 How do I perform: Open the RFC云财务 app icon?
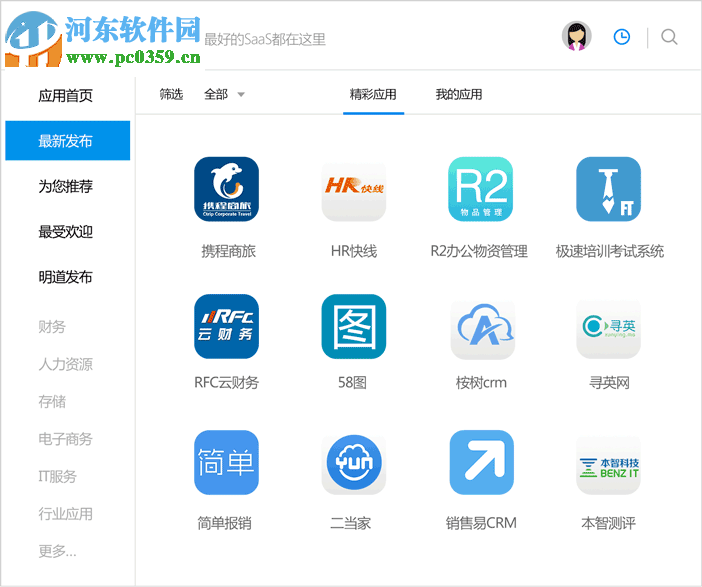[x=227, y=326]
